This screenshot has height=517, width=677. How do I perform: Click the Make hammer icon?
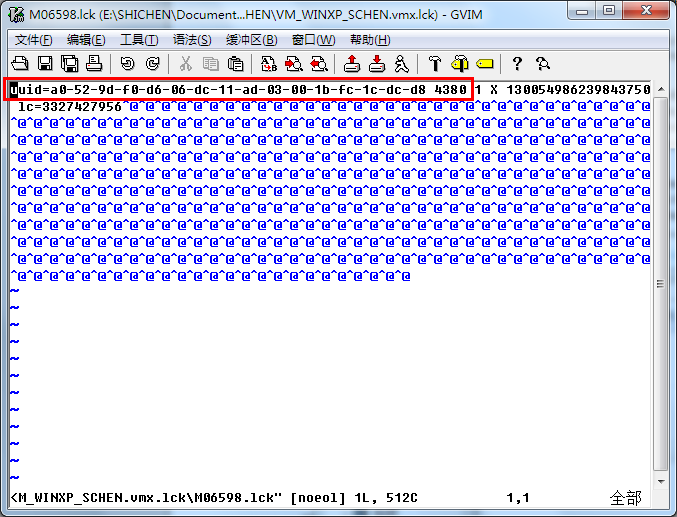435,63
